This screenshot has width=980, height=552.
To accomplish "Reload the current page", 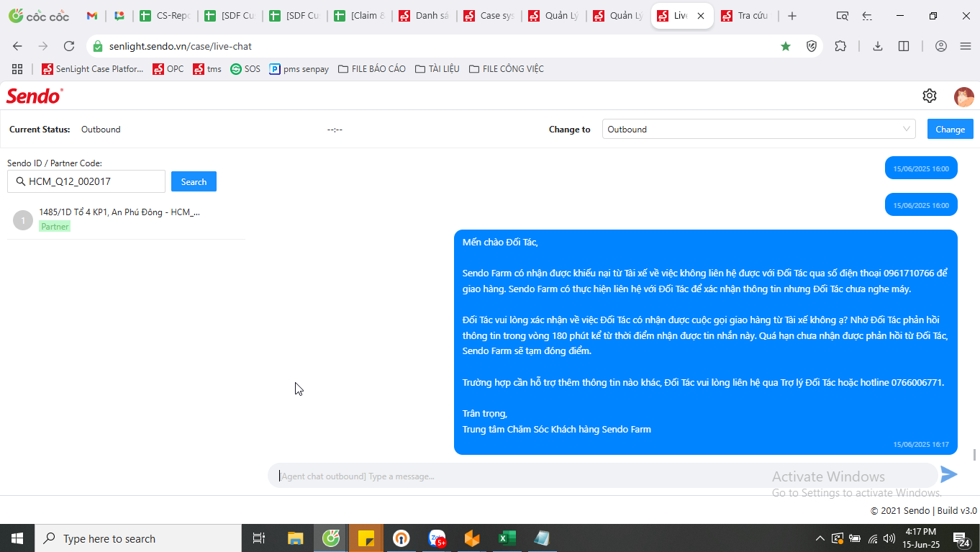I will (x=69, y=46).
